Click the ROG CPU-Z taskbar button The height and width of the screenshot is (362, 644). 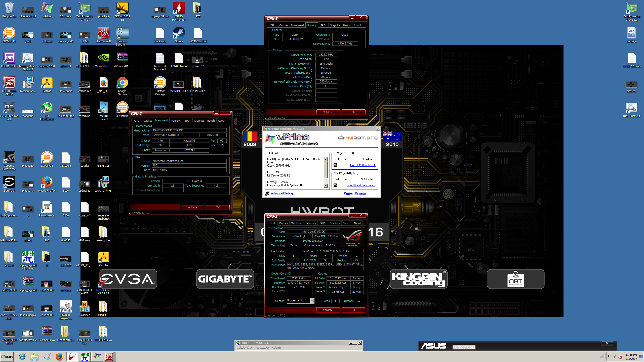coord(109,356)
